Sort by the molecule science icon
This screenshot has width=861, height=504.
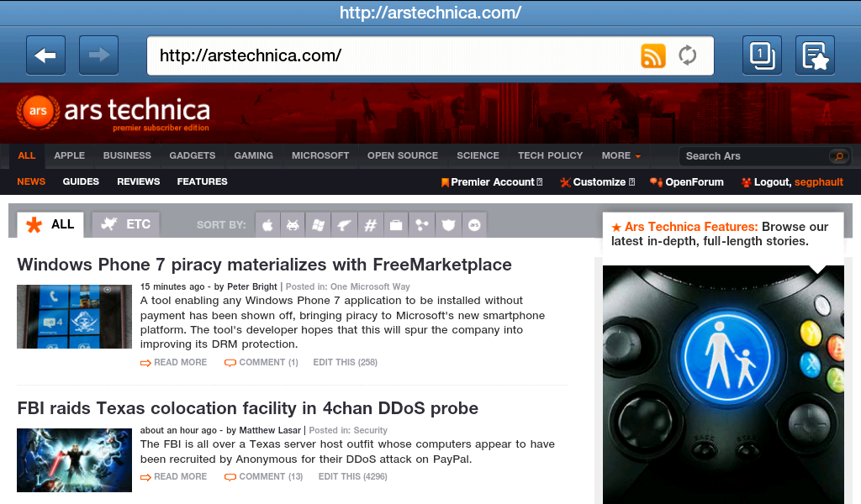click(x=422, y=225)
